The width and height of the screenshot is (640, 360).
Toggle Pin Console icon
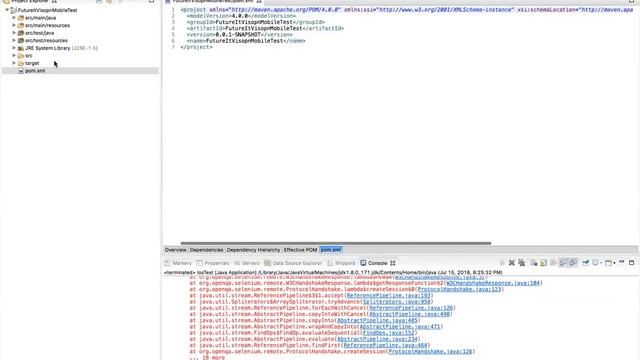pos(586,263)
